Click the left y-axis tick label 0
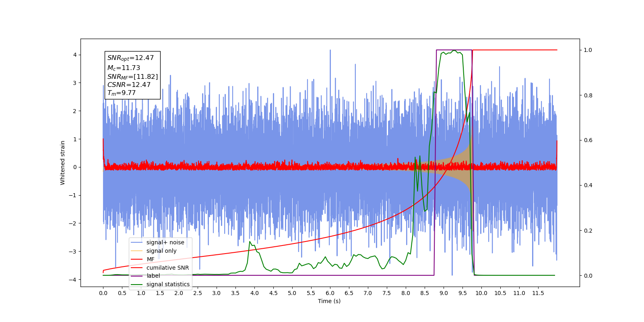 click(74, 167)
